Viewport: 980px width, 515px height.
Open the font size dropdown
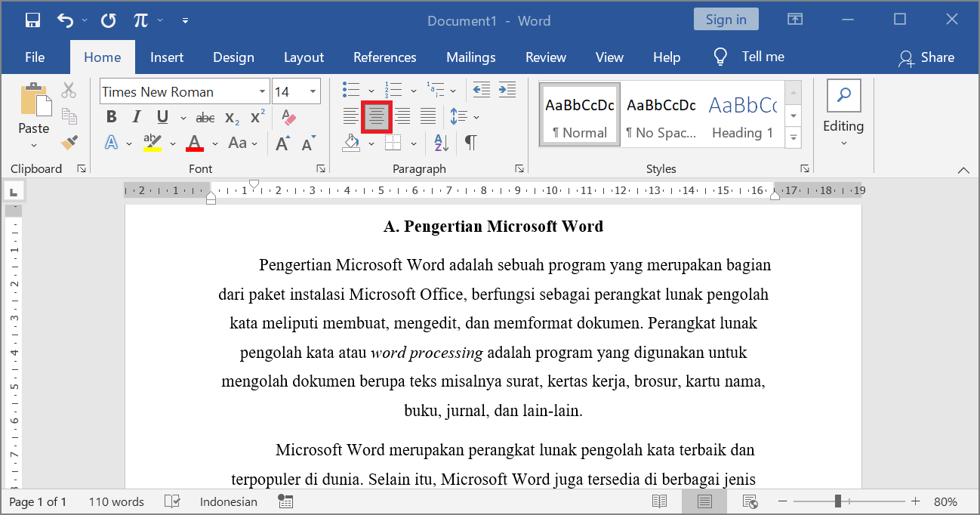coord(313,91)
